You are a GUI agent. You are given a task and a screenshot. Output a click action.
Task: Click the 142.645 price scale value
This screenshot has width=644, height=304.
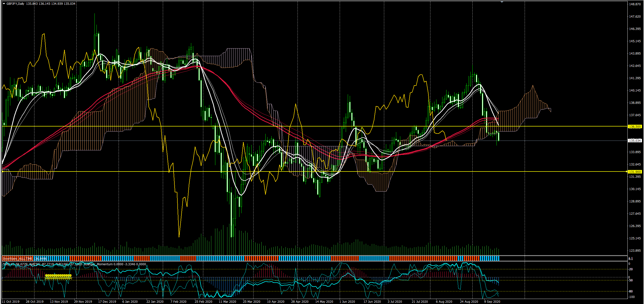click(x=635, y=66)
